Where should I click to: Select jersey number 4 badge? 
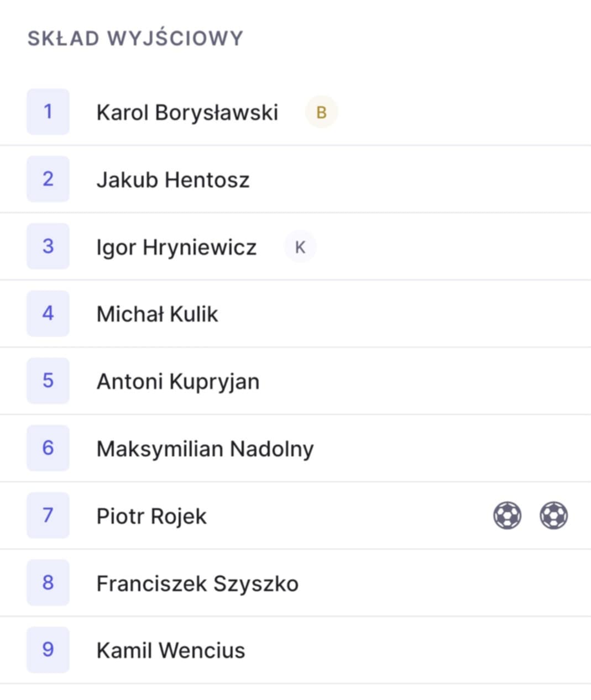[x=48, y=313]
